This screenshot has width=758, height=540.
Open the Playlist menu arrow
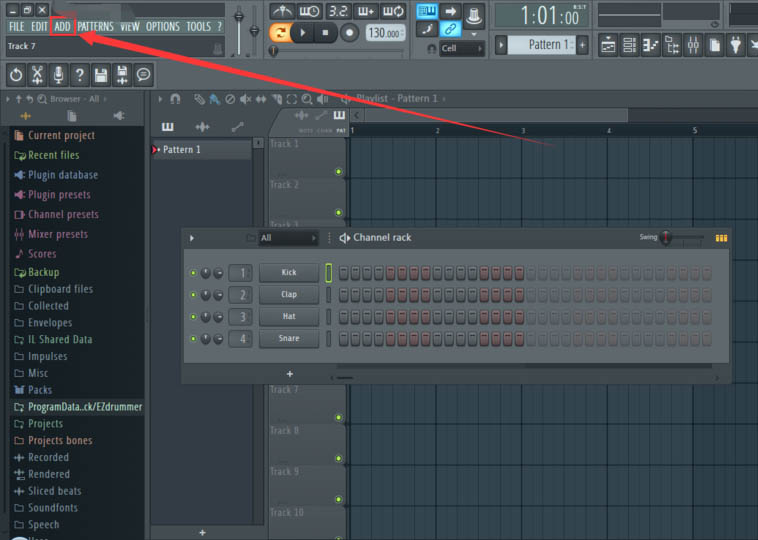160,99
